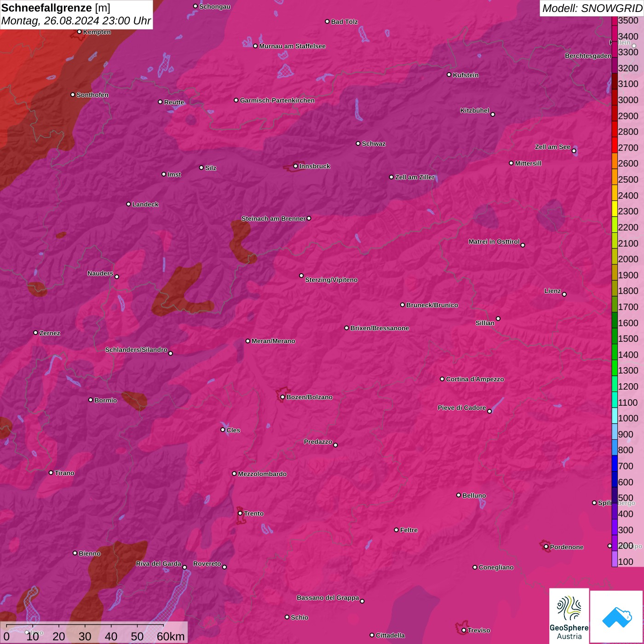Click the Zell am Ziller label

415,177
